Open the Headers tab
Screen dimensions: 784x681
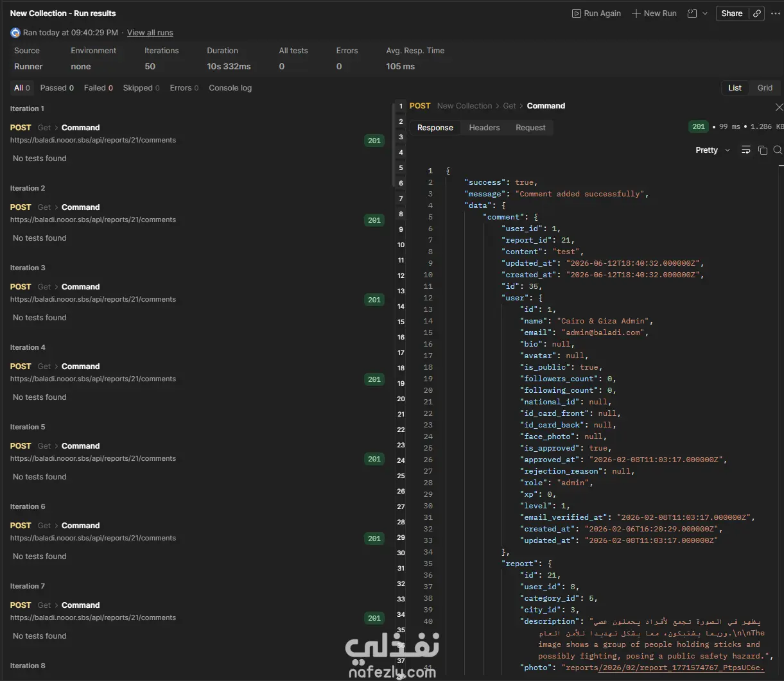[x=484, y=128]
